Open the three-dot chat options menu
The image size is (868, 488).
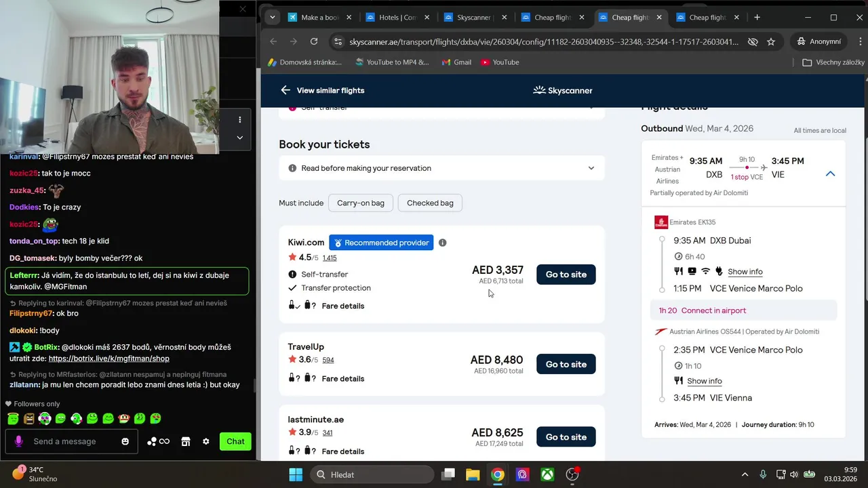239,120
